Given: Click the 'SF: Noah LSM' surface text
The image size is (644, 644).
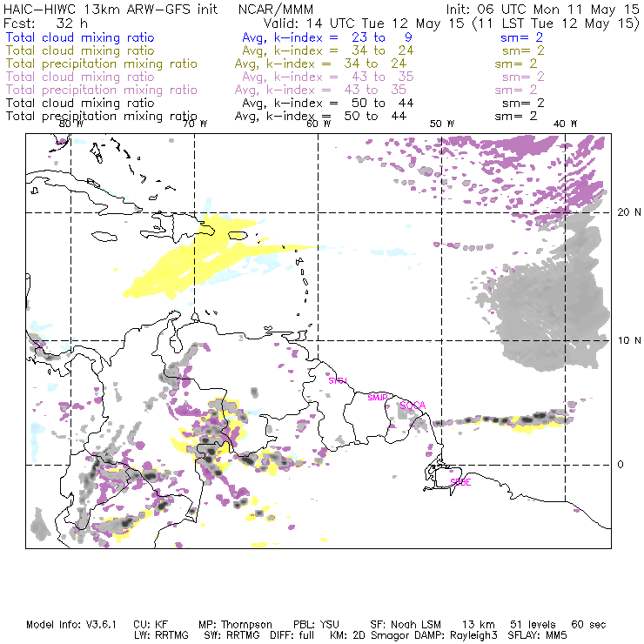Looking at the screenshot, I should coord(406,625).
